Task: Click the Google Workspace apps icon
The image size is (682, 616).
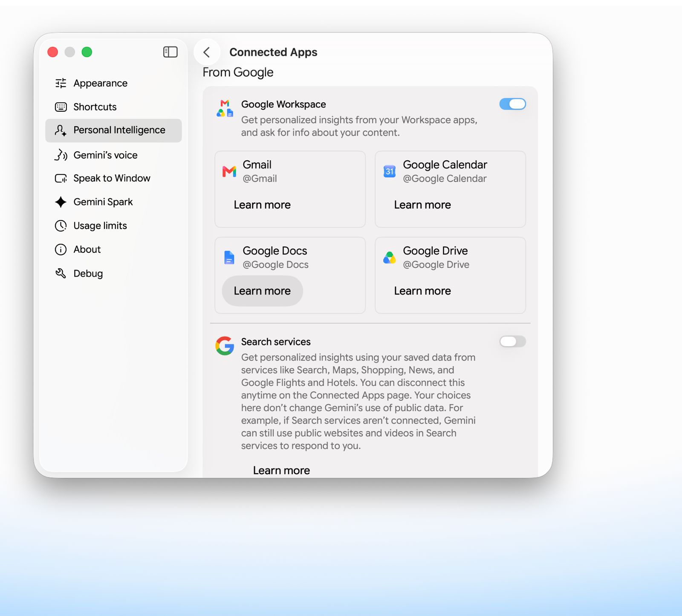Action: 225,108
